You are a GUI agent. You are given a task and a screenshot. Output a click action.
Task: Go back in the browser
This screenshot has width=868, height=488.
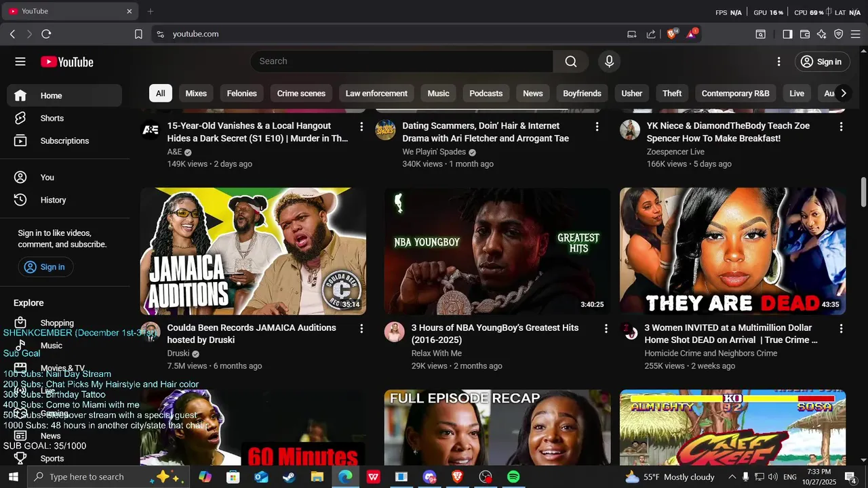12,34
